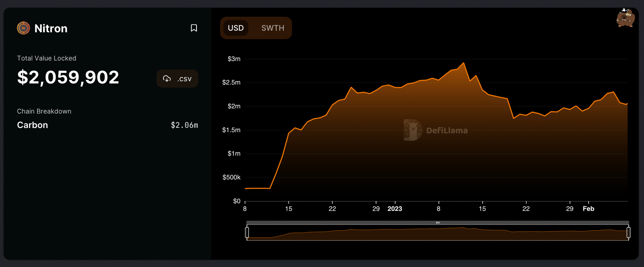This screenshot has width=644, height=267.
Task: Download TVL data as .csv
Action: click(177, 78)
